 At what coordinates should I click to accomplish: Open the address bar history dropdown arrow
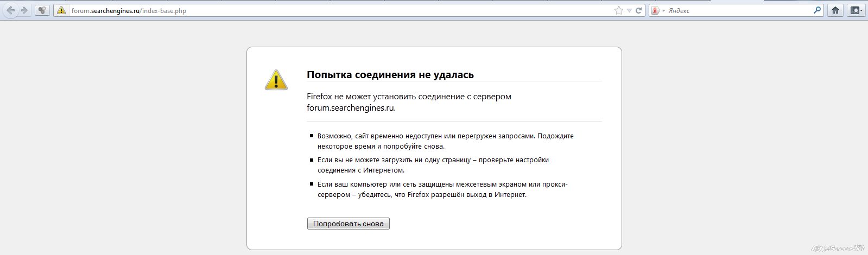pos(629,10)
